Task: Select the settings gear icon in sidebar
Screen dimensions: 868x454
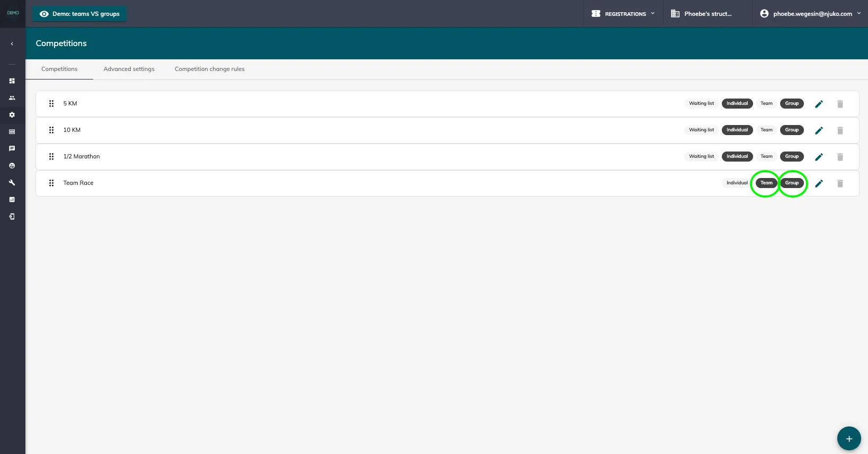Action: [x=12, y=115]
